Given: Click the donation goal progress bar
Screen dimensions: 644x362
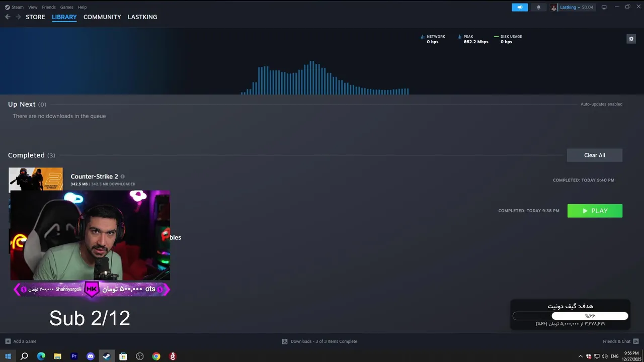Looking at the screenshot, I should click(571, 316).
